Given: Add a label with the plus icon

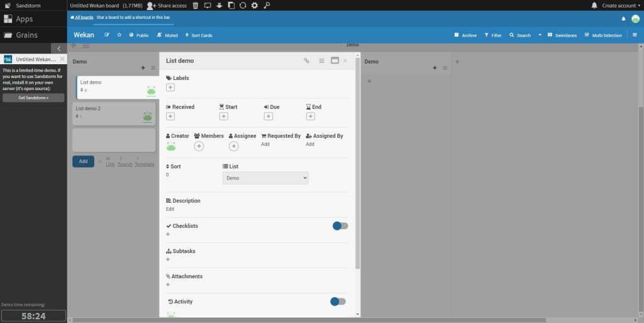Looking at the screenshot, I should tap(170, 88).
